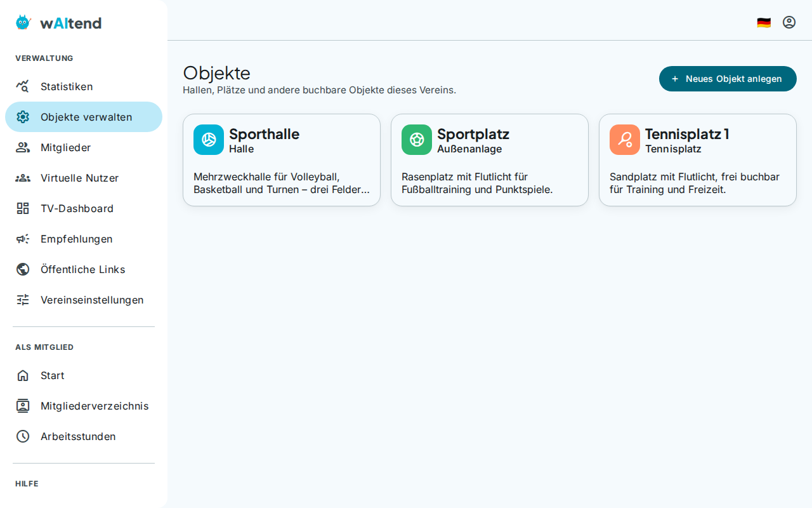Click the Mitglieder people icon

23,147
